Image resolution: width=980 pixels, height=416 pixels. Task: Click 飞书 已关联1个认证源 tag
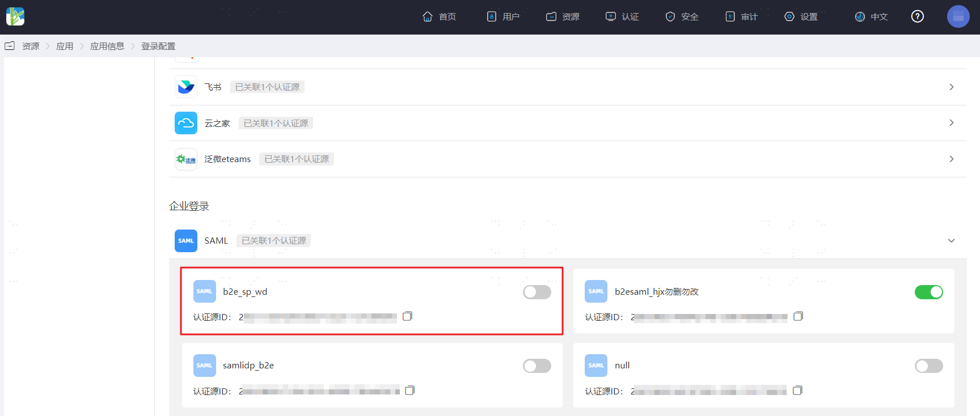coord(267,87)
